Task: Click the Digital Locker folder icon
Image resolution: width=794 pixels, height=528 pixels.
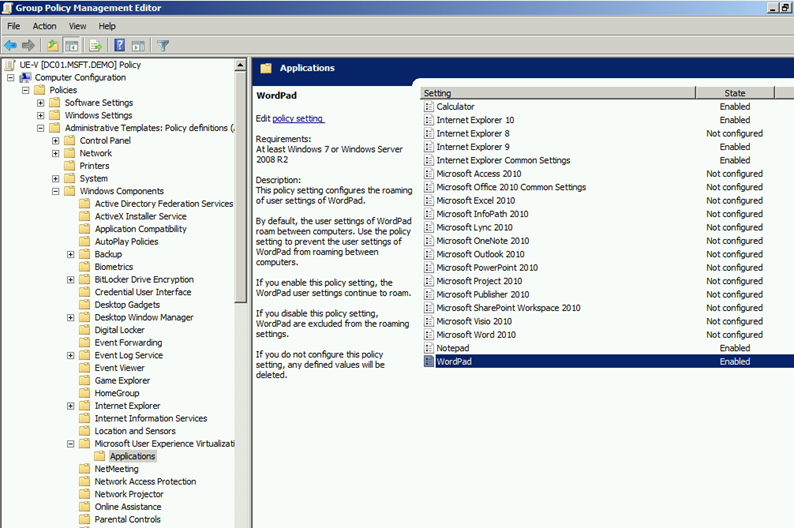Action: point(85,330)
